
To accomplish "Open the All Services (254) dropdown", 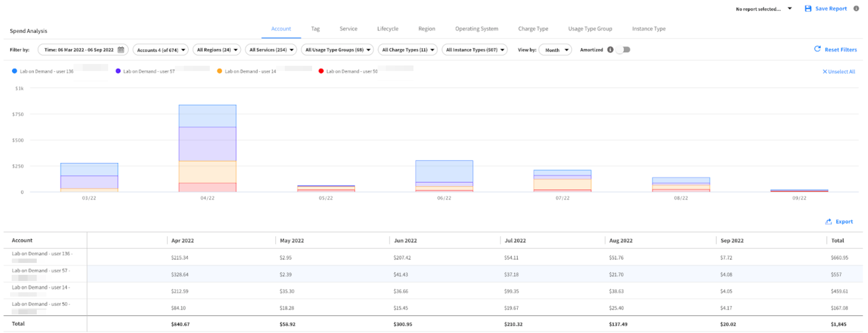I will pos(271,50).
